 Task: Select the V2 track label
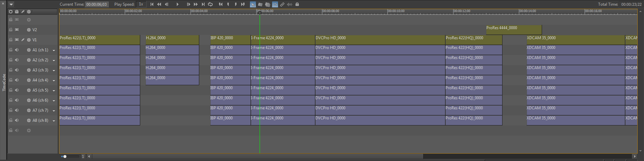click(35, 30)
